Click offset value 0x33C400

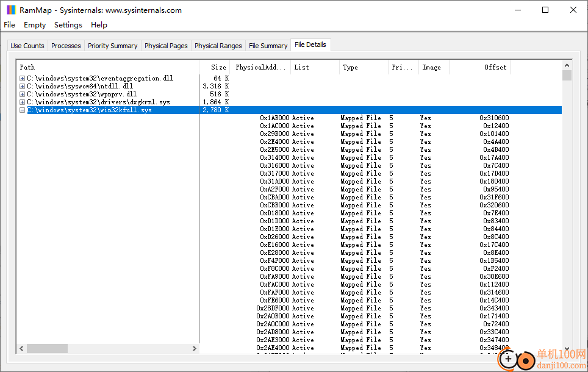(x=494, y=332)
